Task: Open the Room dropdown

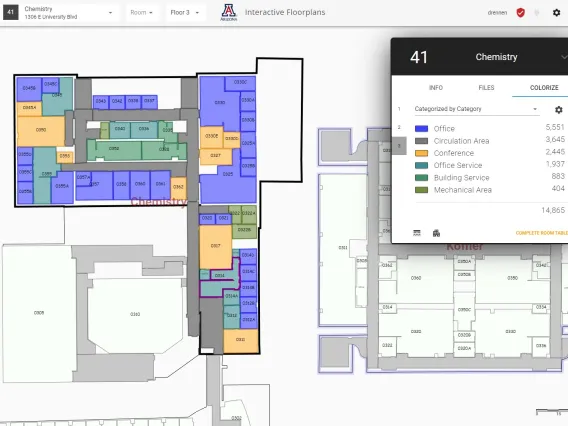Action: coord(141,12)
